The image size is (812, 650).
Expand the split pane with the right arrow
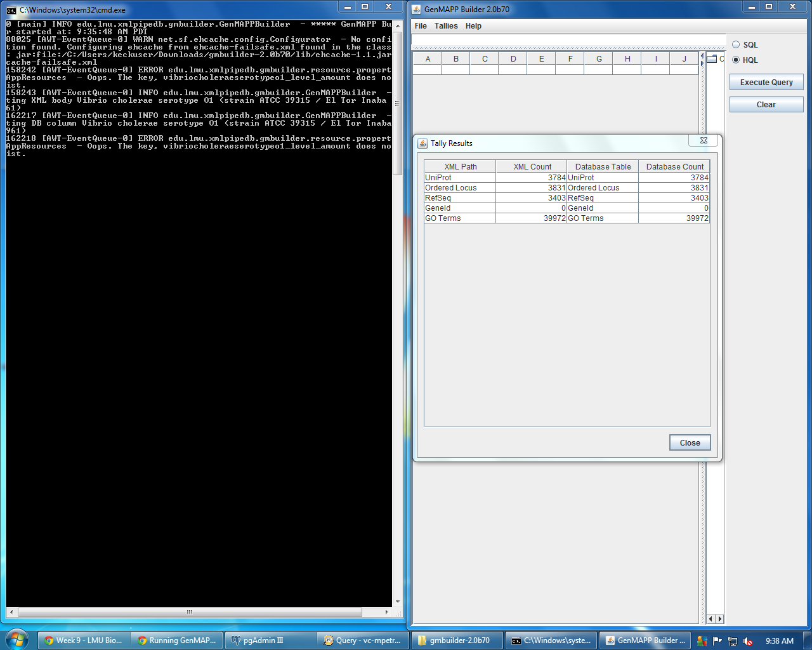click(702, 63)
